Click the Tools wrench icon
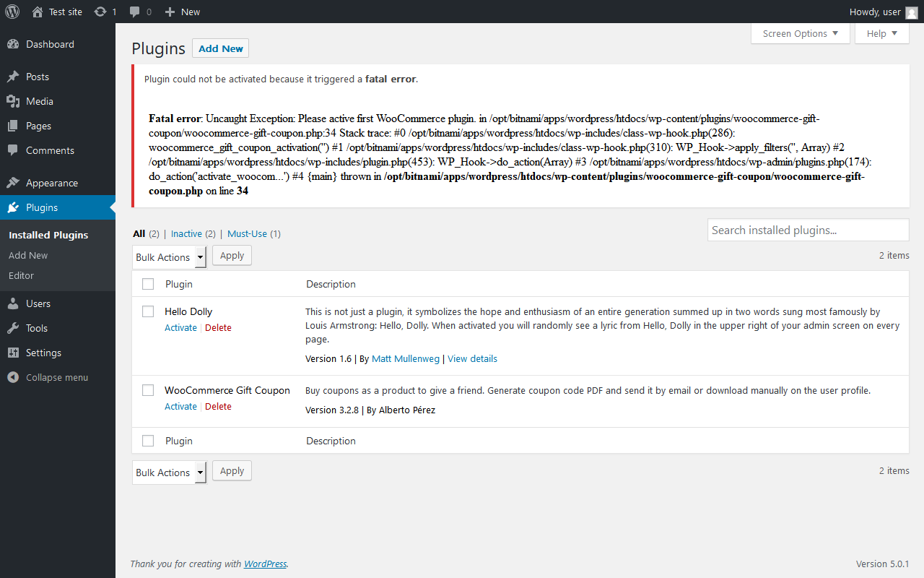The width and height of the screenshot is (924, 578). (13, 328)
